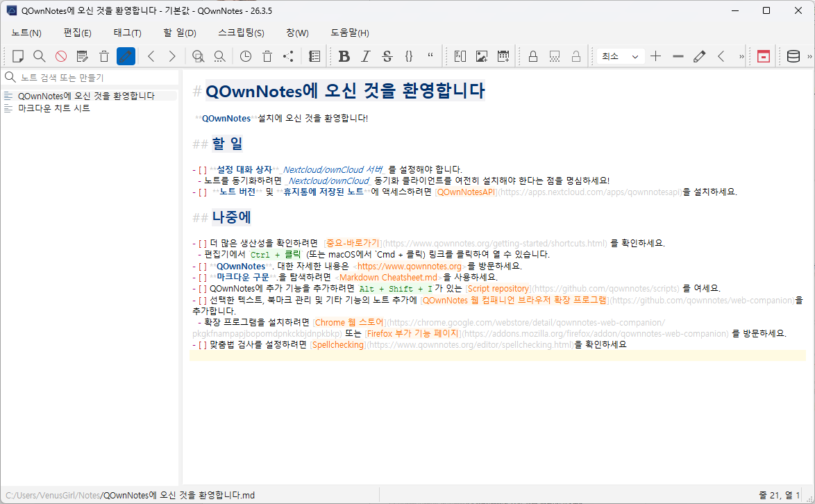Click the search icon with dotted underline
This screenshot has height=504, width=815.
pos(220,56)
